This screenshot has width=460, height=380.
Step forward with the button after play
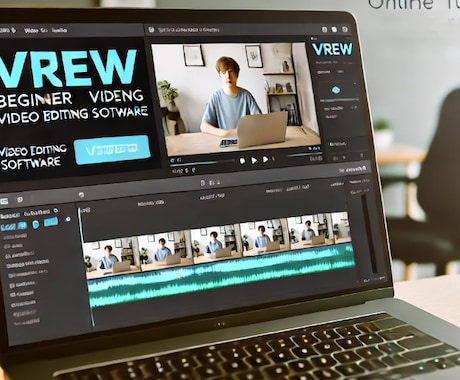265,159
